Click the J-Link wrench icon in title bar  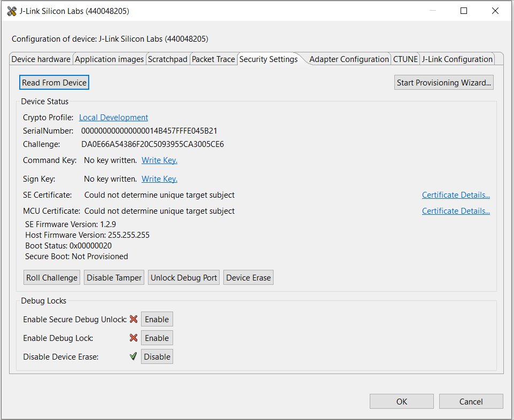pos(11,11)
